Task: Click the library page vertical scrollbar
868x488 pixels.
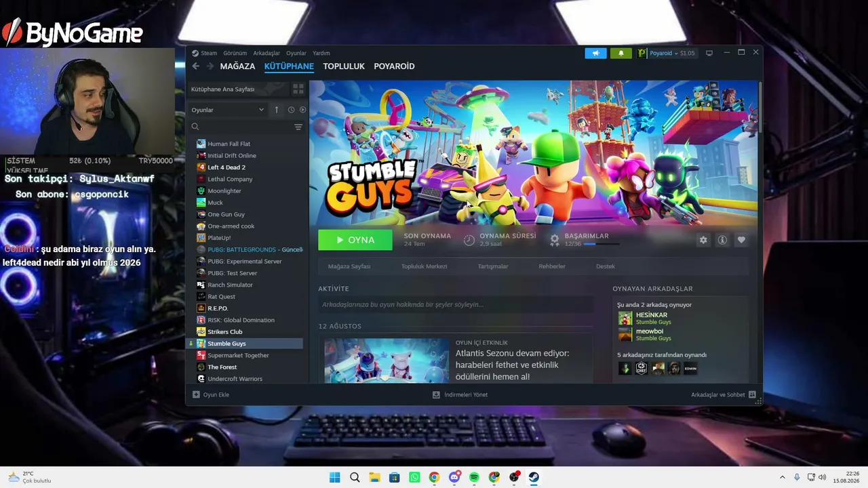Action: 759,107
